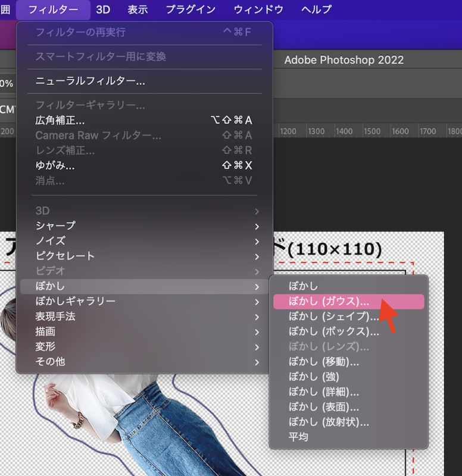Select ぼかし (放射状)... radial blur
The height and width of the screenshot is (476, 462).
tap(329, 422)
